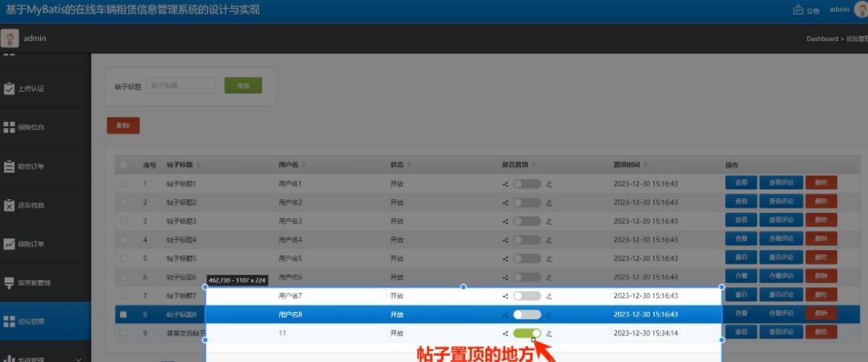The width and height of the screenshot is (868, 362).
Task: Click the pen icon in the 用户名5 row
Action: pos(549,258)
